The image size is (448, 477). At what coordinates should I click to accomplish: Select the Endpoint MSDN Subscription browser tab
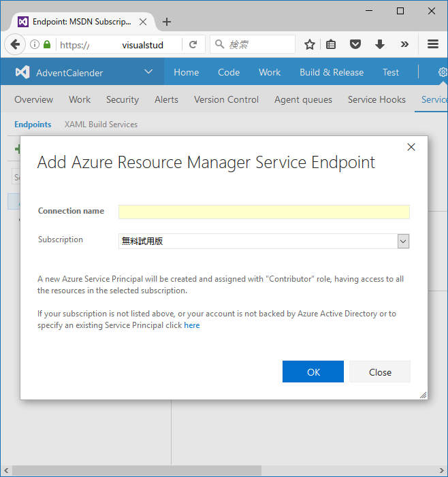82,22
